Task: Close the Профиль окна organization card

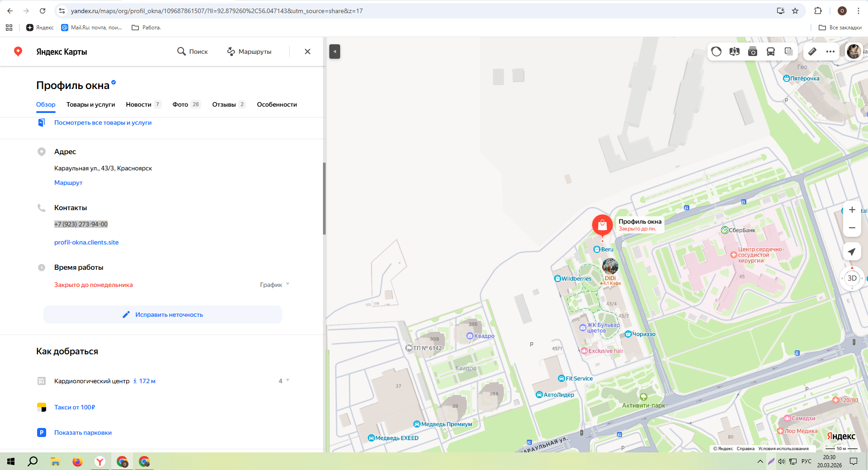Action: [308, 52]
